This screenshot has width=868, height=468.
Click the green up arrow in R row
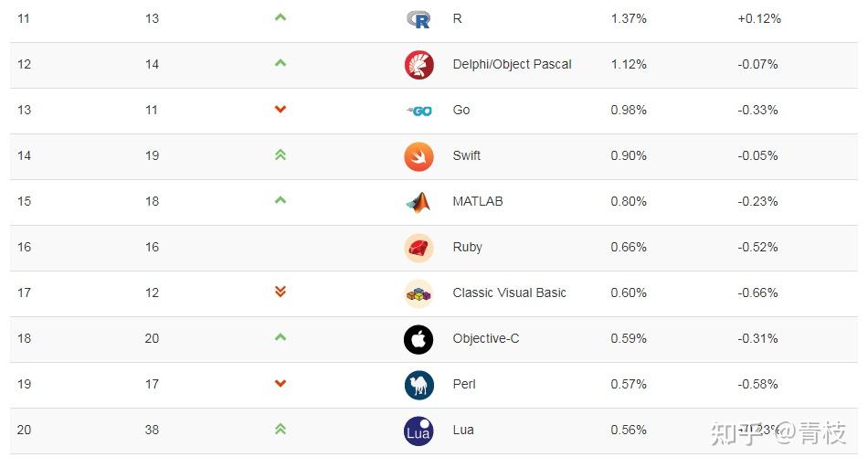pos(281,17)
